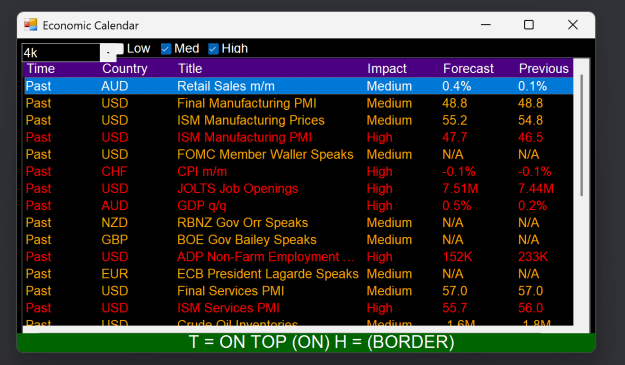Select the ISM Manufacturing PMI row
Image resolution: width=625 pixels, height=365 pixels.
tap(299, 137)
